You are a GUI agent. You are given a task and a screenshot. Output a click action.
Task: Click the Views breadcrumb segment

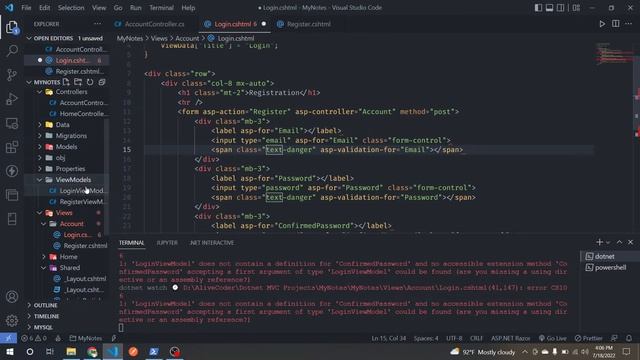pyautogui.click(x=159, y=38)
